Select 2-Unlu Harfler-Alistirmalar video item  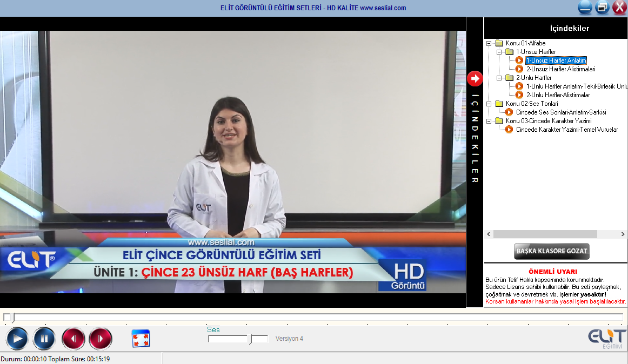click(x=558, y=95)
